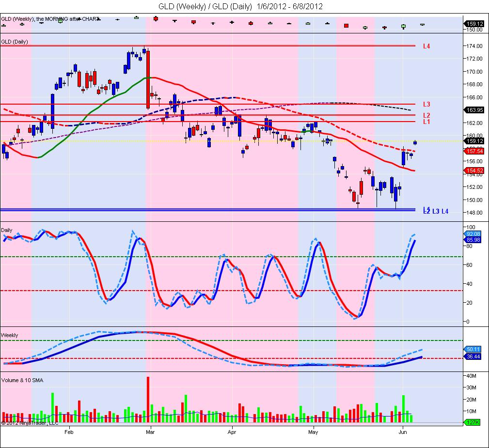Select the "Mar" date axis label
Screen dimensions: 489x448
coord(150,432)
